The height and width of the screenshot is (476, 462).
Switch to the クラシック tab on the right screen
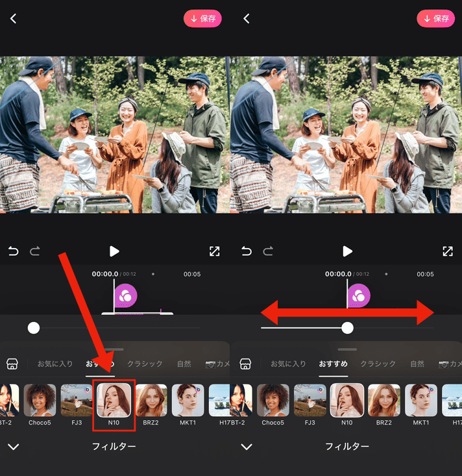378,364
